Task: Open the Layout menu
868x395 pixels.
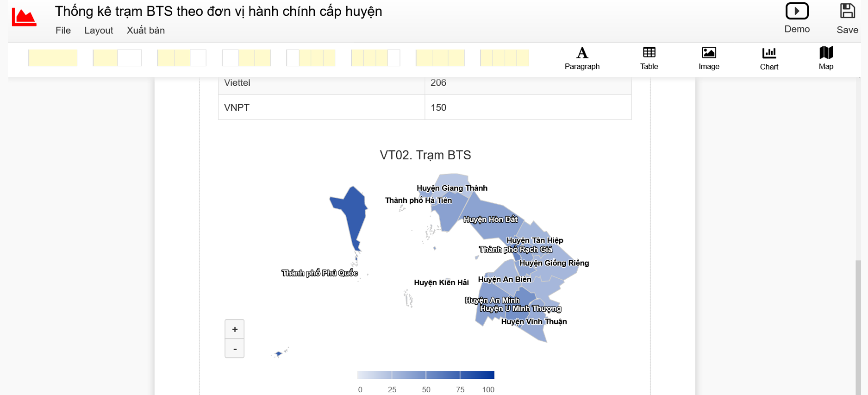Action: [x=99, y=31]
